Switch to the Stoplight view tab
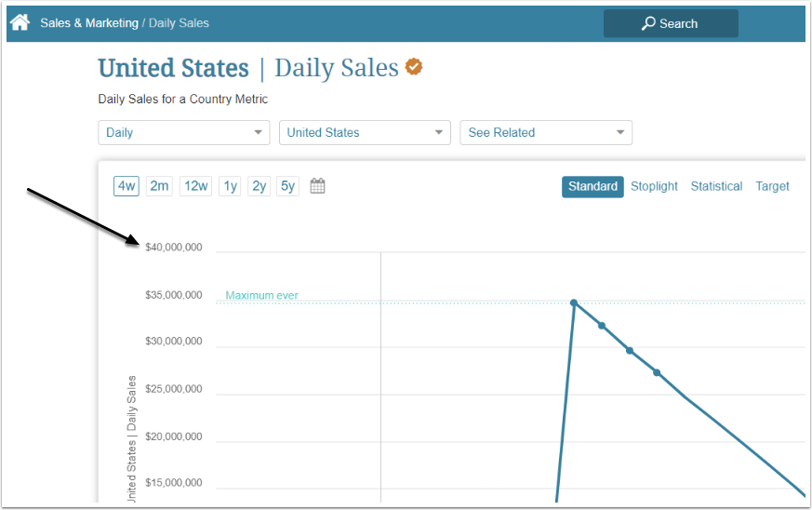The height and width of the screenshot is (510, 812). tap(654, 186)
